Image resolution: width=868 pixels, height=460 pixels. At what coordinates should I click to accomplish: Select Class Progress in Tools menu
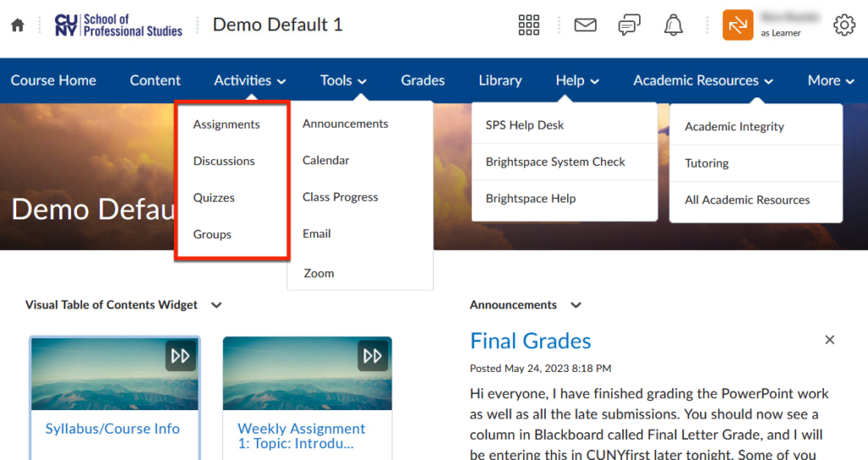340,197
